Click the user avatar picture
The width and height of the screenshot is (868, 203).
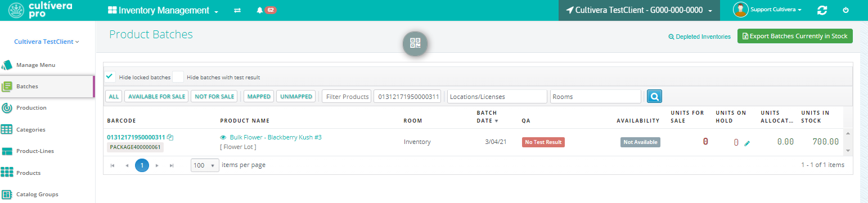click(741, 10)
